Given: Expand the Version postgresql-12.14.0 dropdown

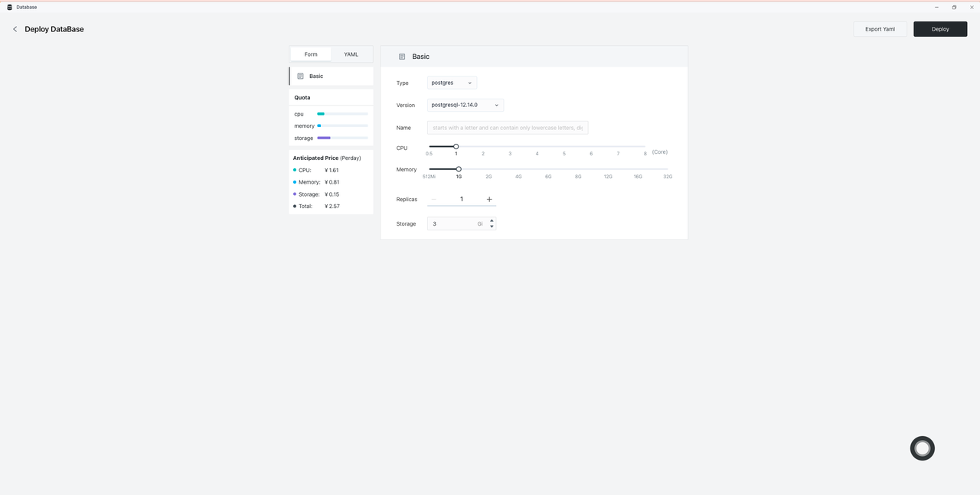Looking at the screenshot, I should (465, 105).
